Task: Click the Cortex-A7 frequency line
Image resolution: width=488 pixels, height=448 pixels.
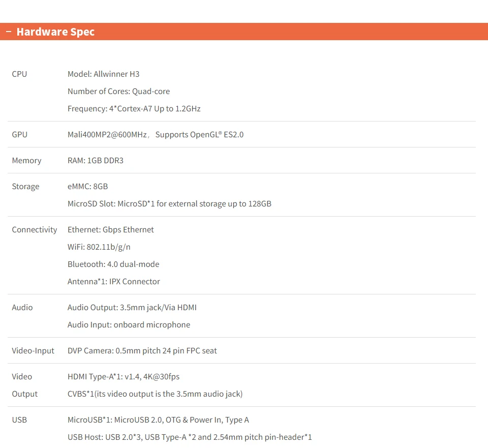Action: (x=134, y=108)
